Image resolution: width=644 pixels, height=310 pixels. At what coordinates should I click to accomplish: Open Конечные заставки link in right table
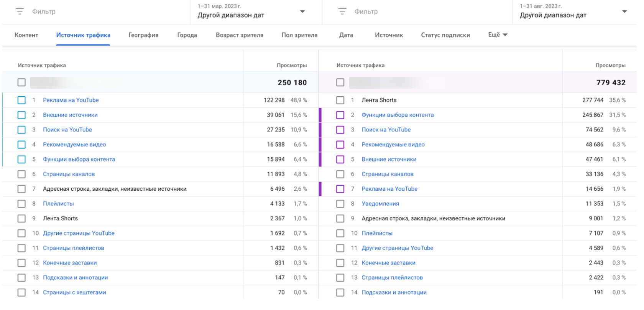(388, 263)
